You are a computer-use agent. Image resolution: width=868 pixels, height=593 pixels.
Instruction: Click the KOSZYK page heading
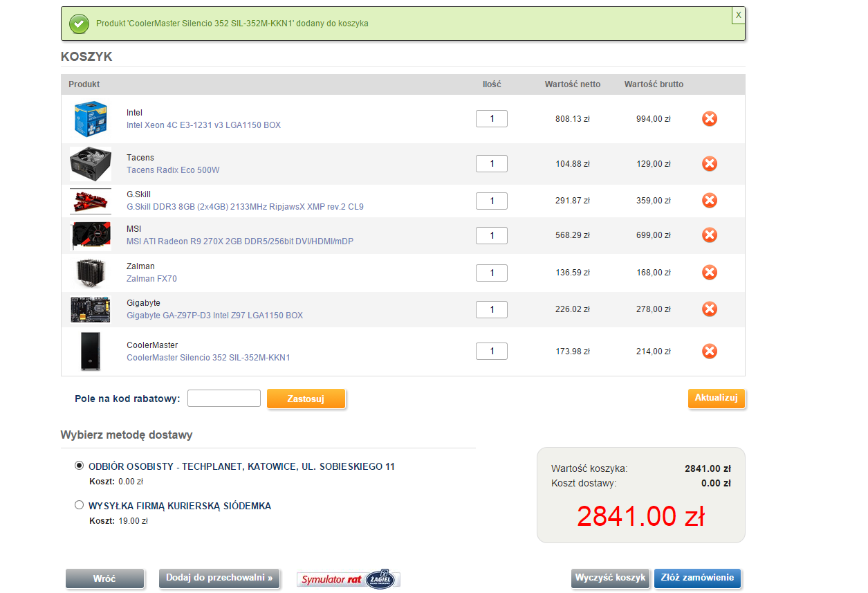pyautogui.click(x=86, y=57)
